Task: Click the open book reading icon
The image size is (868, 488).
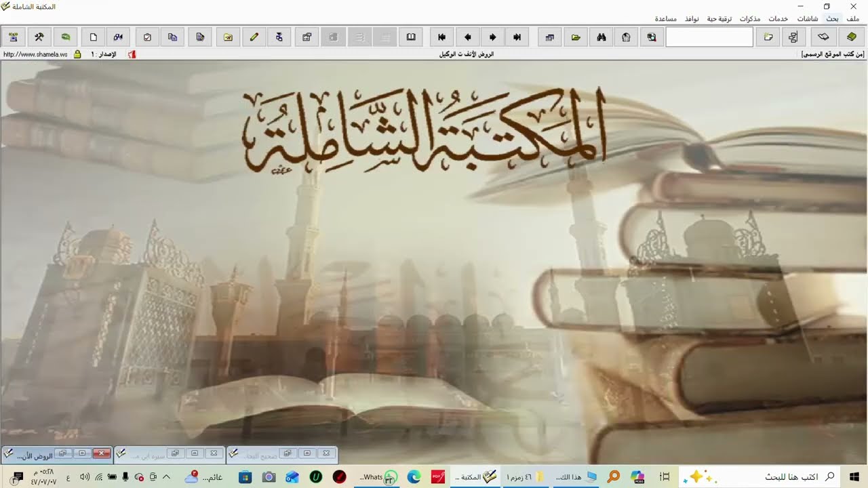Action: [x=411, y=37]
